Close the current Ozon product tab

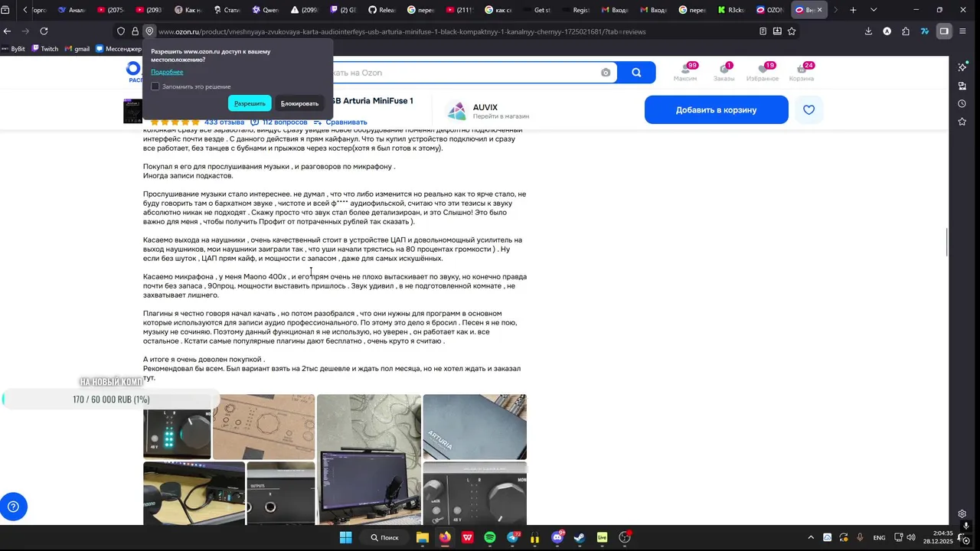[x=820, y=10]
